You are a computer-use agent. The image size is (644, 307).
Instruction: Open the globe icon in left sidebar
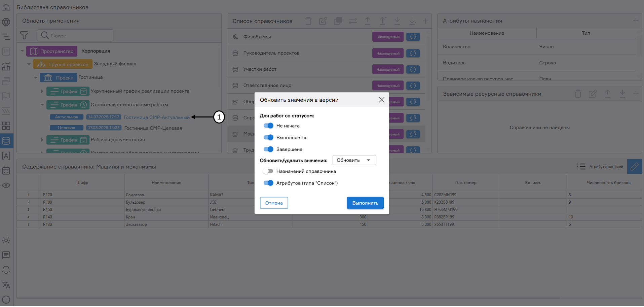click(6, 22)
